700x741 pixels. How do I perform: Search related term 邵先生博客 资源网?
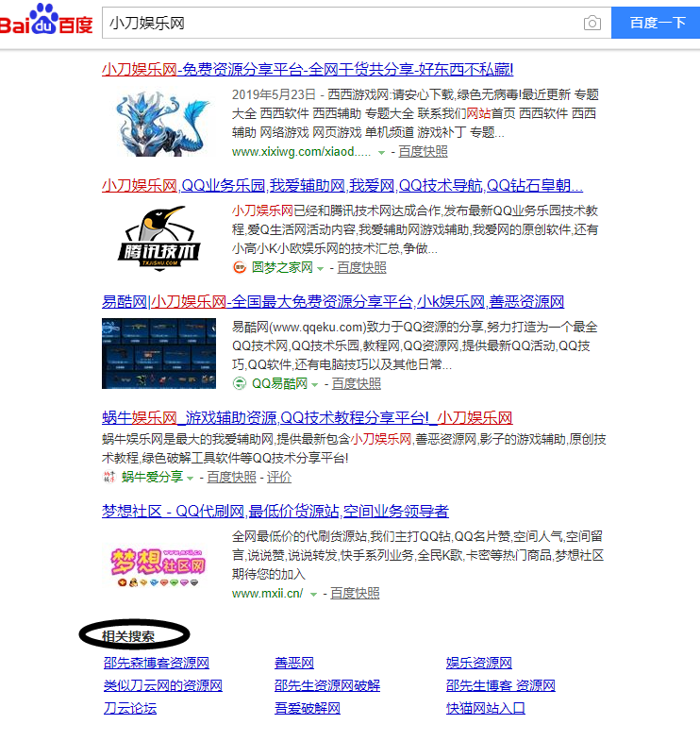[501, 685]
